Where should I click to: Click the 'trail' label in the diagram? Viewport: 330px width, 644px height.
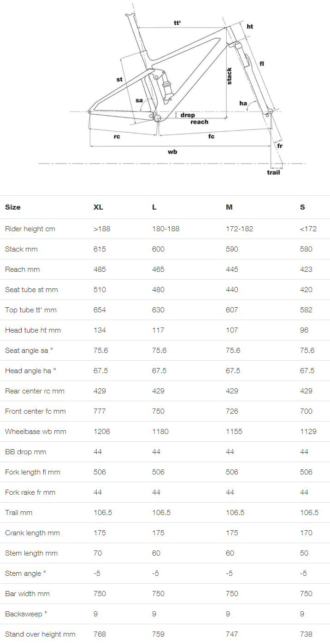point(273,172)
